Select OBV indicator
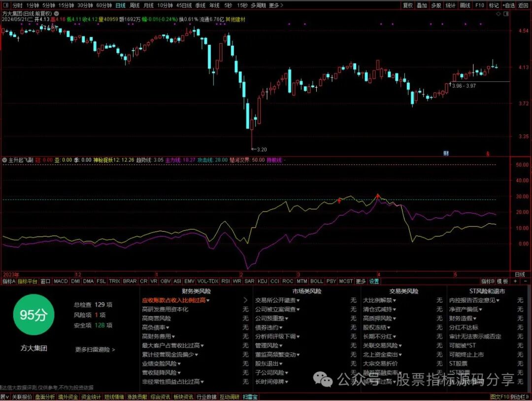 tap(165, 281)
